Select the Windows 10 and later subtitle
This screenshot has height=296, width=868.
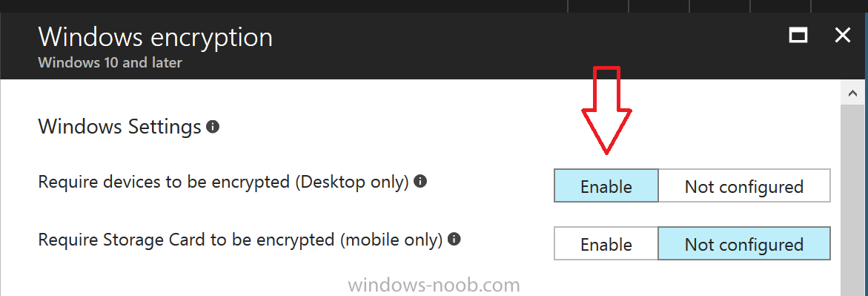pyautogui.click(x=110, y=62)
